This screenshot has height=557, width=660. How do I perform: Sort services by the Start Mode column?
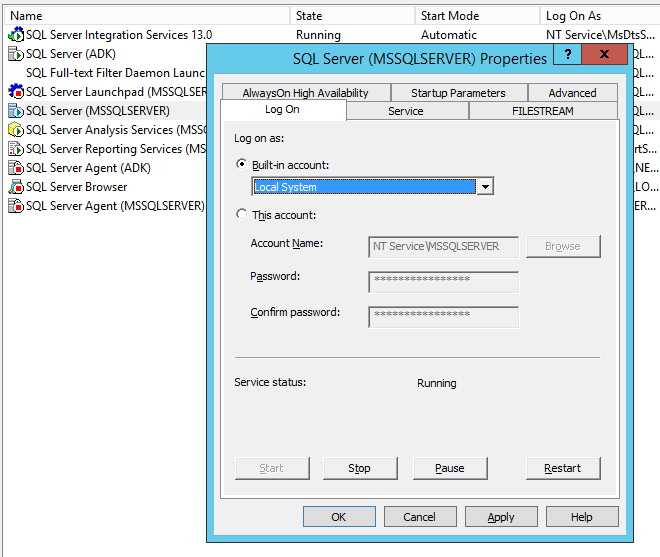click(x=477, y=16)
